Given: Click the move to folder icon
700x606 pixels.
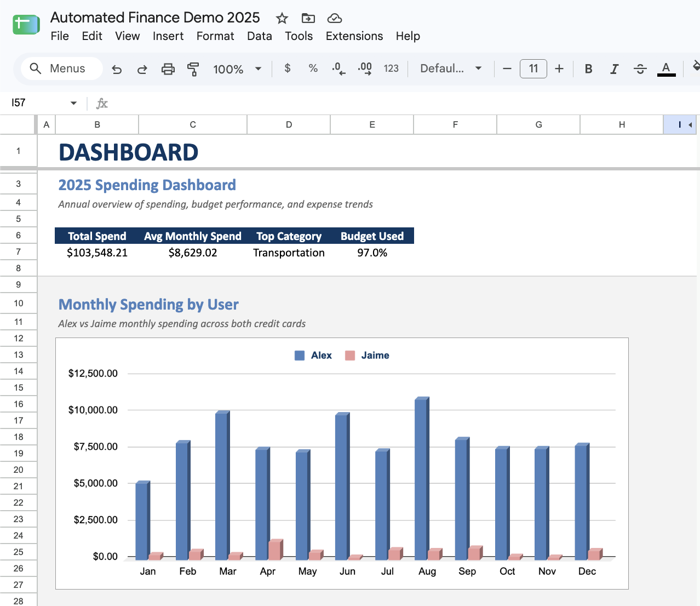Looking at the screenshot, I should point(308,18).
